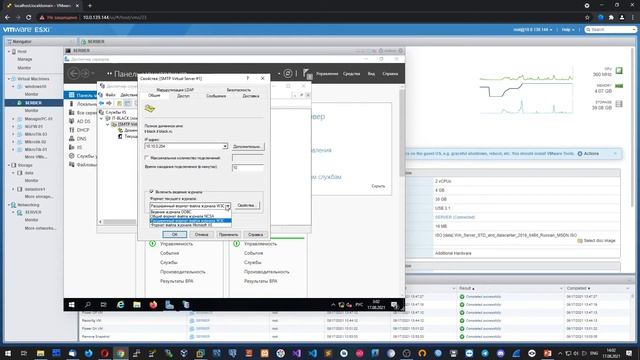This screenshot has width=640, height=360.
Task: Open the guest Action Center notification icon
Action: click(x=394, y=305)
